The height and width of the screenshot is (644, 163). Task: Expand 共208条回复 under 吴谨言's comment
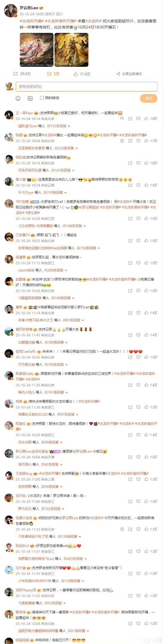pos(56,270)
